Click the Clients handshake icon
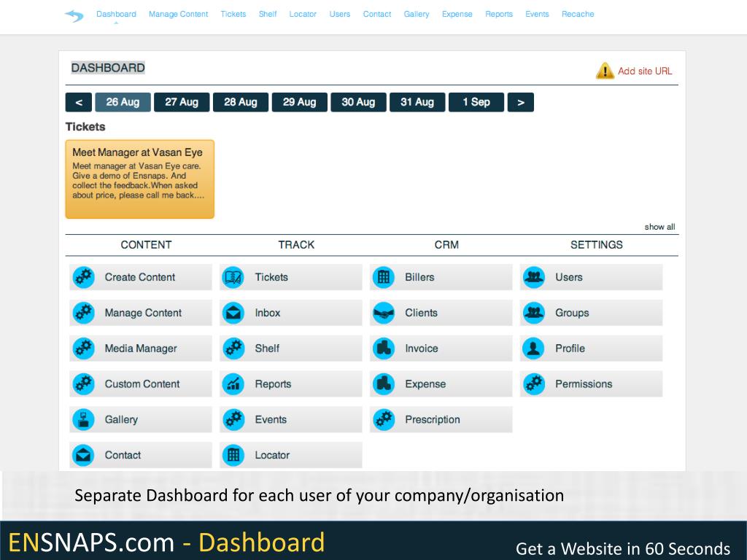Image resolution: width=747 pixels, height=560 pixels. click(x=384, y=313)
